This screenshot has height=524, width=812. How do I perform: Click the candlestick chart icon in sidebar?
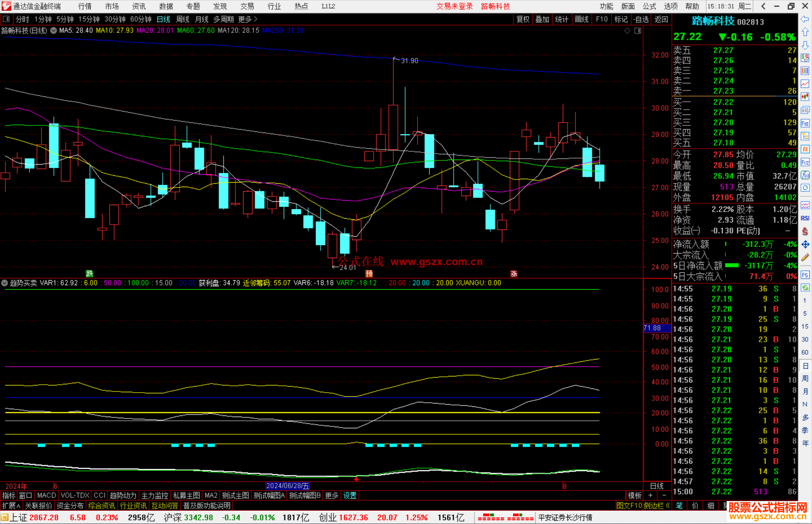point(805,97)
